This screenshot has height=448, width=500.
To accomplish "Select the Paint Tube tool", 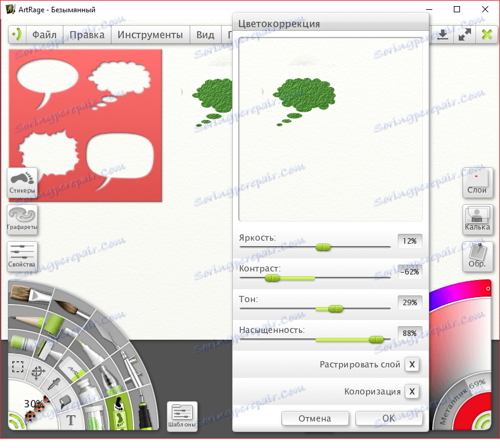I will click(x=87, y=390).
